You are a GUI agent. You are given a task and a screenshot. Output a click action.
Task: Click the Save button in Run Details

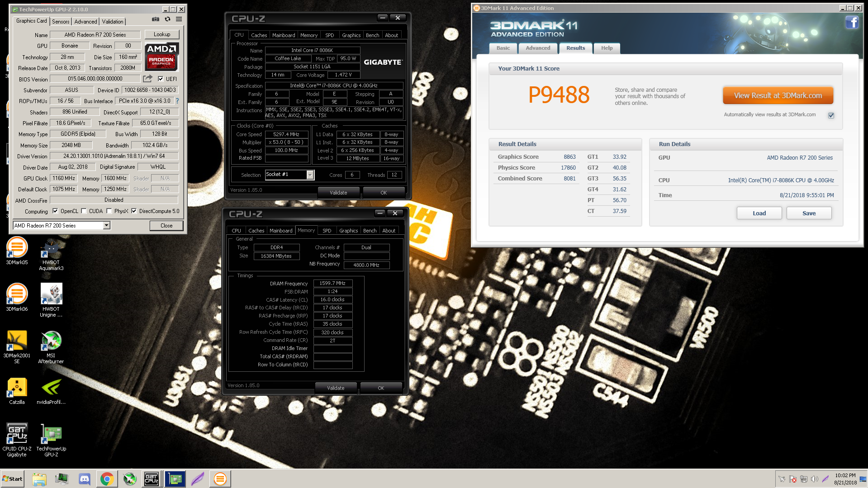click(x=809, y=213)
